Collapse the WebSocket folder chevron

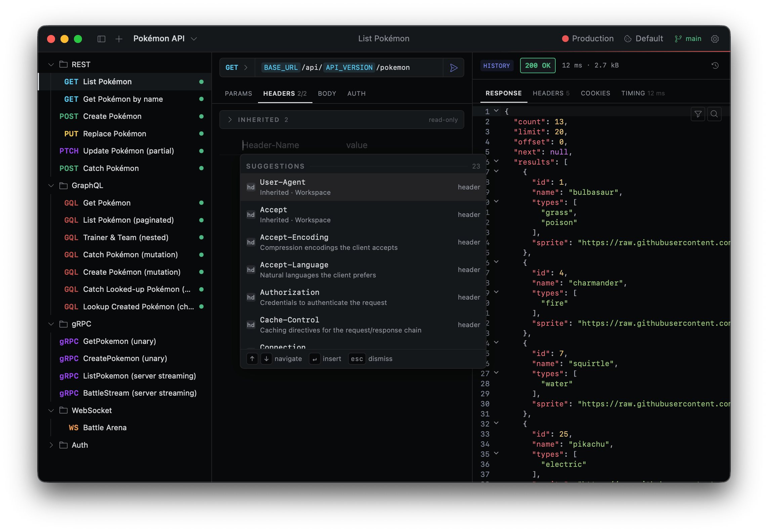click(51, 410)
